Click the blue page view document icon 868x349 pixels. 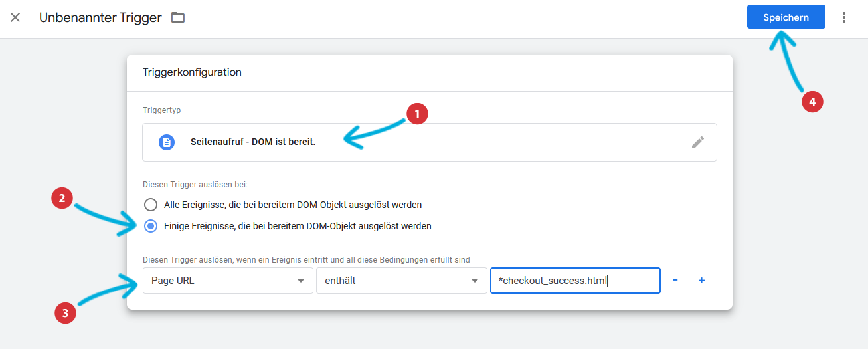pyautogui.click(x=167, y=142)
